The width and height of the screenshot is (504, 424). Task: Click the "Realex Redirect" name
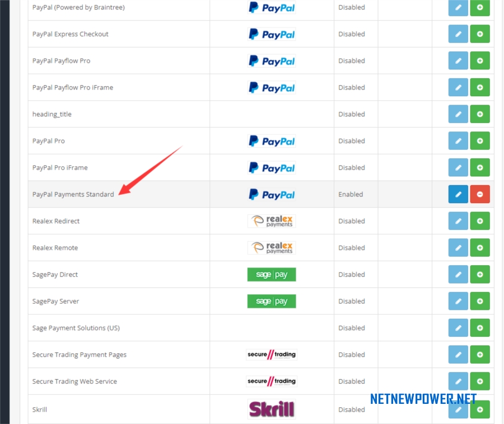coord(55,221)
